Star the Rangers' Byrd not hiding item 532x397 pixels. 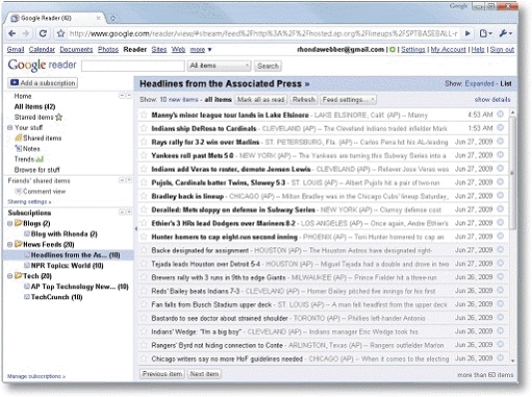point(144,345)
